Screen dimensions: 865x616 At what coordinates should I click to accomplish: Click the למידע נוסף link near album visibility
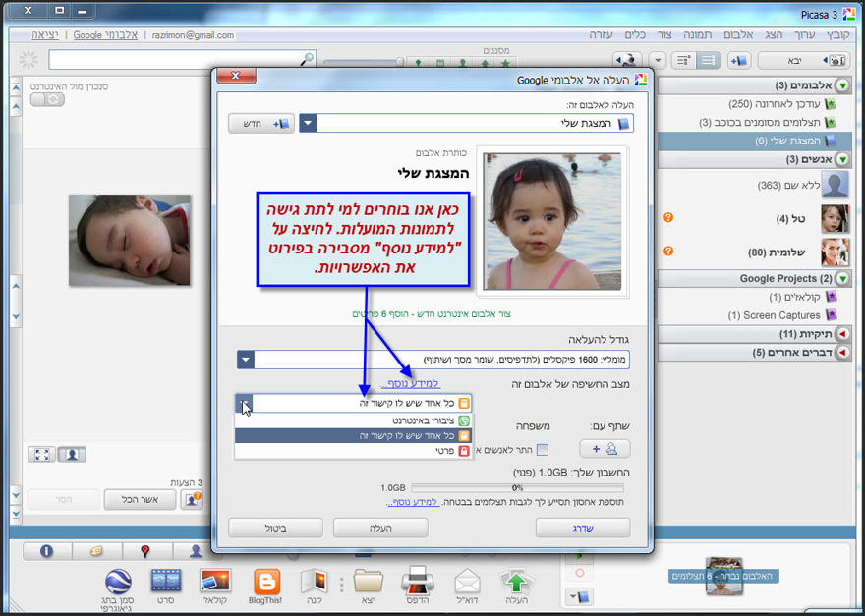411,383
